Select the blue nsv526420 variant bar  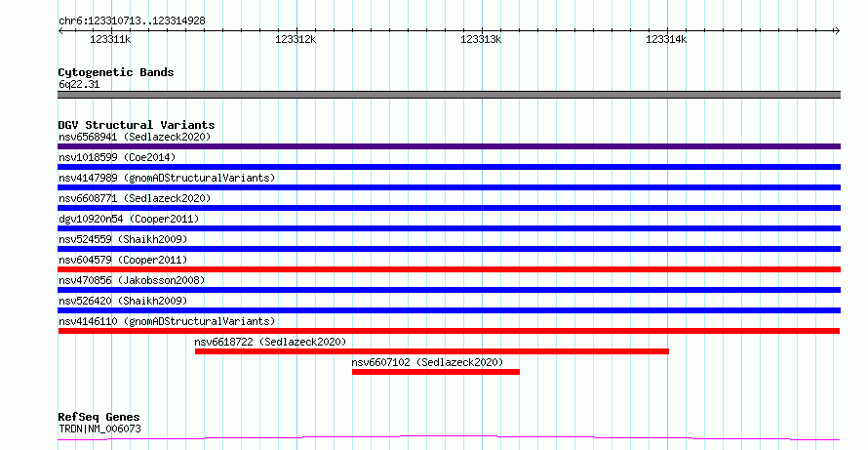coord(449,310)
